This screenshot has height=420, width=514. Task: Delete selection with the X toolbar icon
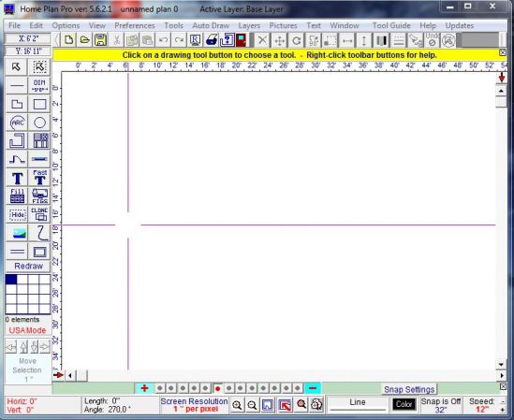262,40
